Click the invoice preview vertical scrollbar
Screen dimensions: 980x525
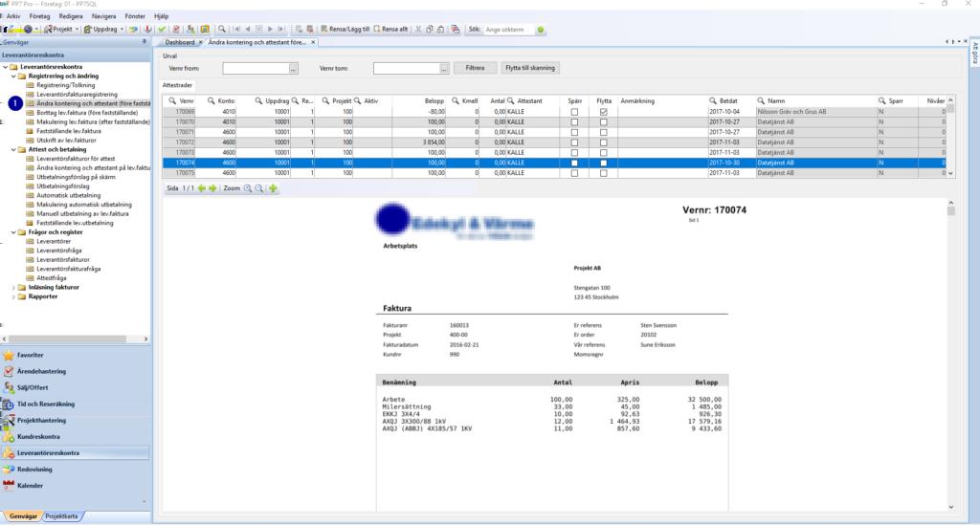(x=950, y=211)
